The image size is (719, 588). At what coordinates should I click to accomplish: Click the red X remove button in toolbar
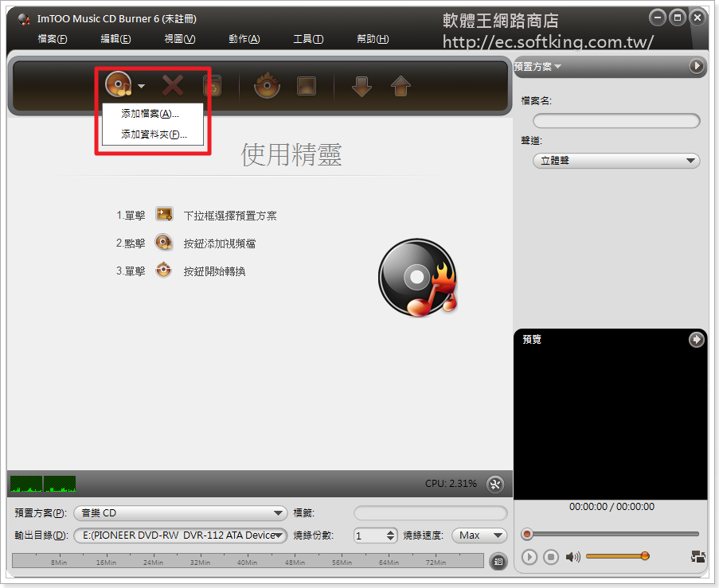point(173,85)
